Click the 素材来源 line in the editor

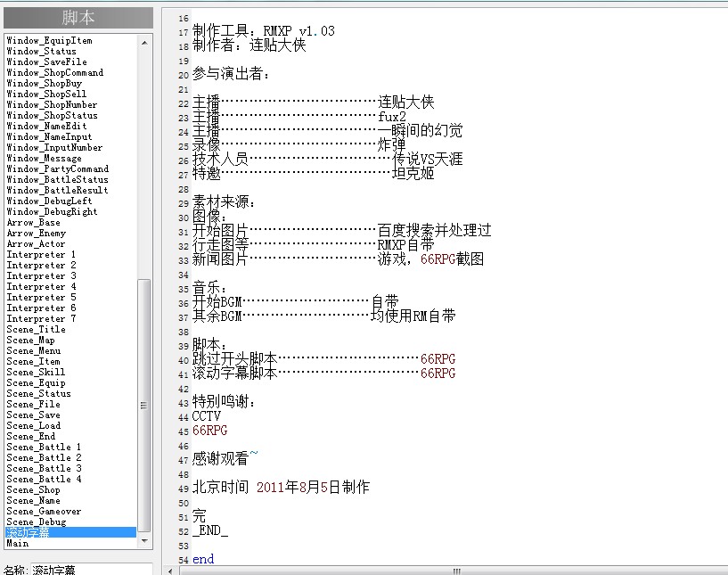(224, 201)
